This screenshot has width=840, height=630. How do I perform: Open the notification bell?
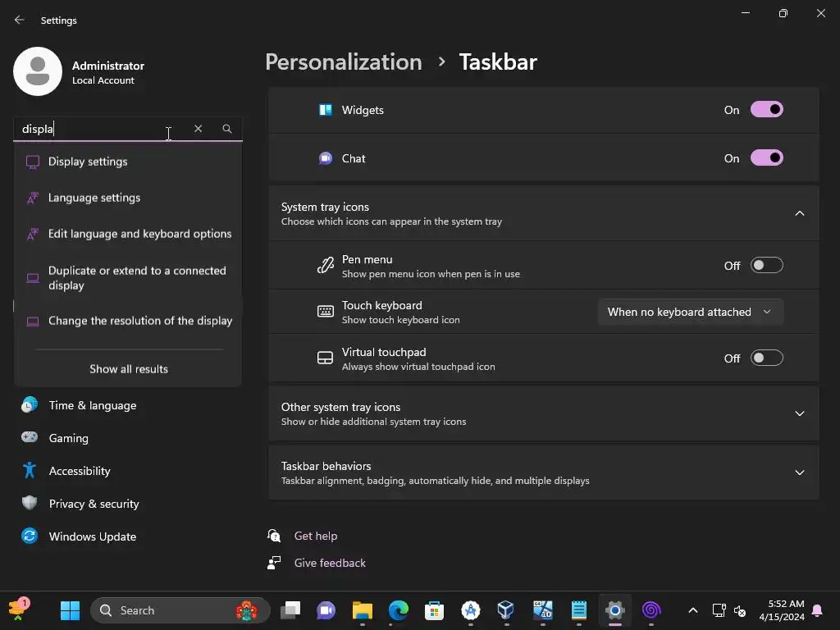point(818,610)
